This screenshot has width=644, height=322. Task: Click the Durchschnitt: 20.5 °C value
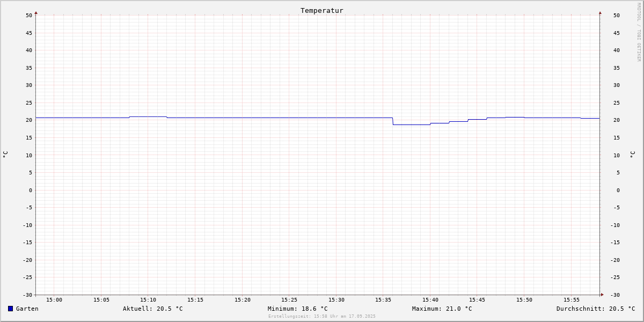[x=596, y=309]
